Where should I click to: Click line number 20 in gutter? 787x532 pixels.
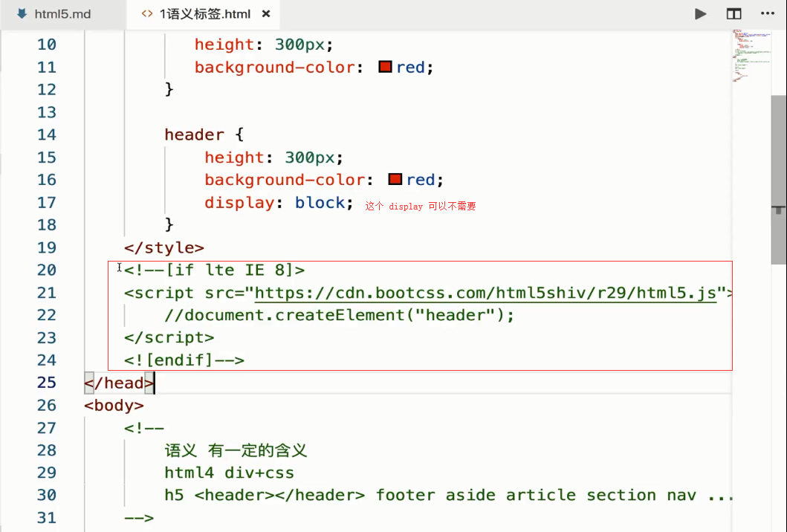coord(47,270)
